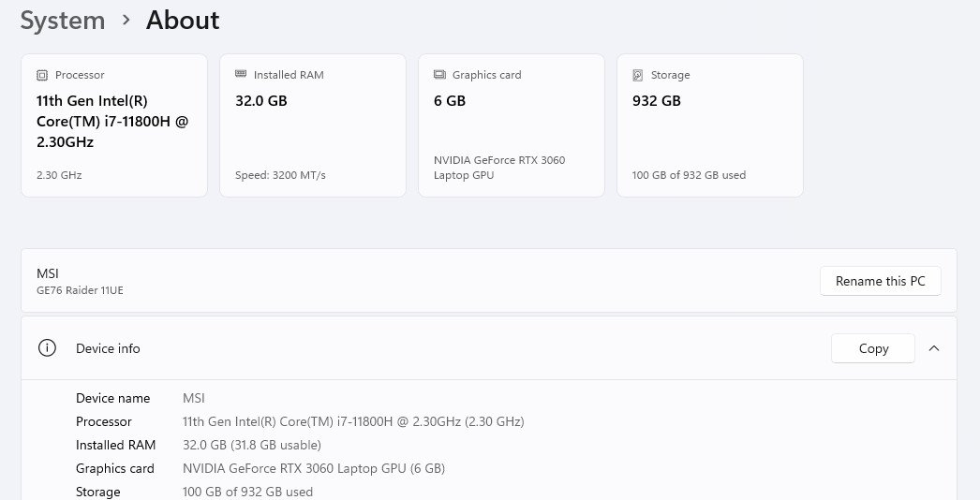The image size is (980, 500).
Task: Select NVIDIA GeForce RTX 3060 Laptop GPU (6 GB)
Action: pyautogui.click(x=314, y=469)
